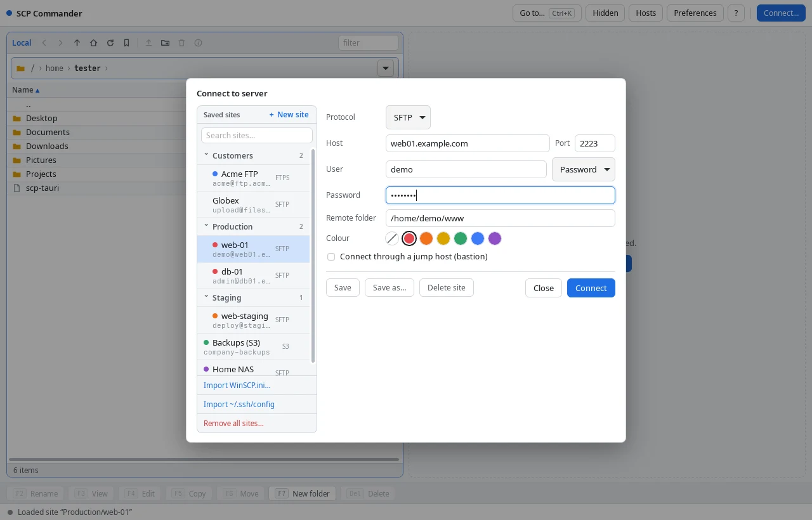Click Save as... button
Viewport: 812px width, 520px height.
pyautogui.click(x=390, y=288)
